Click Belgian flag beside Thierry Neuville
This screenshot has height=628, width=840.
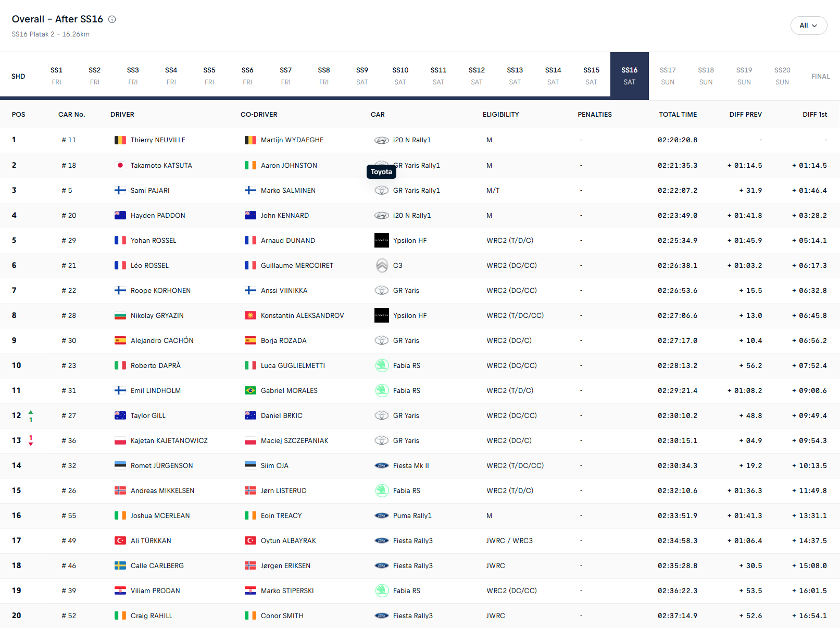(120, 140)
